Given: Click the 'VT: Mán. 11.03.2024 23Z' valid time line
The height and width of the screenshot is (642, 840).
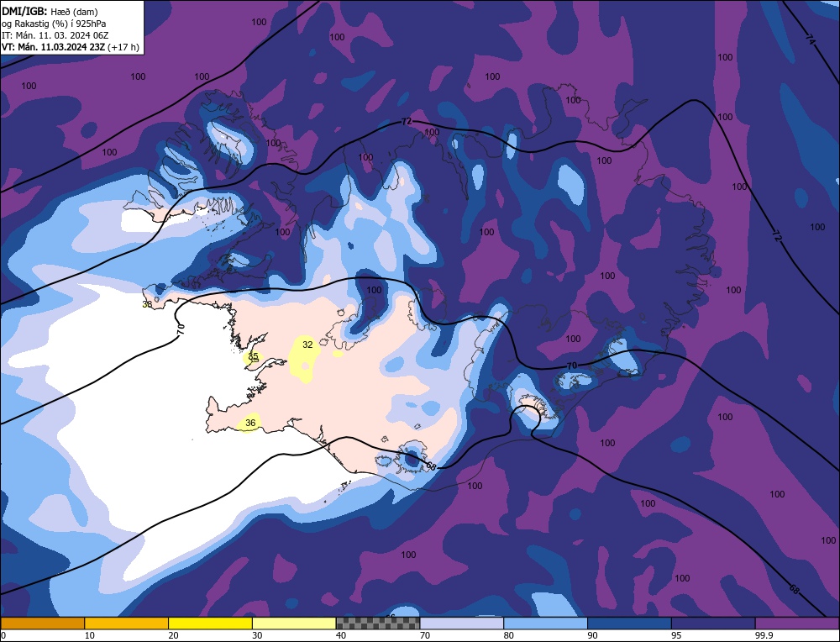Looking at the screenshot, I should 71,47.
